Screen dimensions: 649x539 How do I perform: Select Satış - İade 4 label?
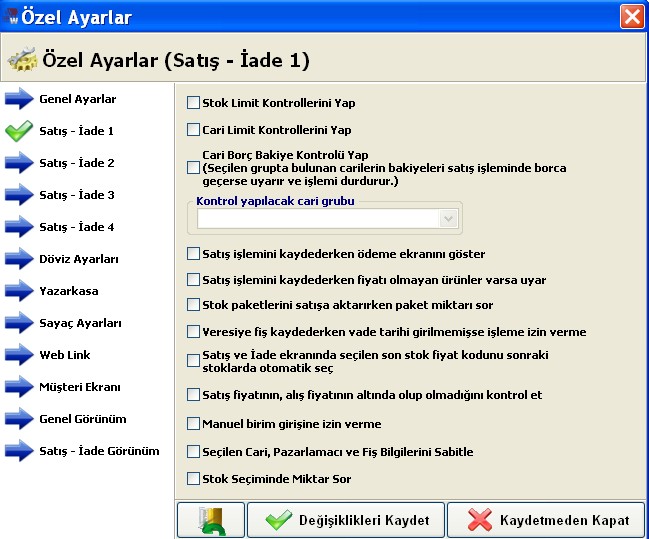[77, 227]
